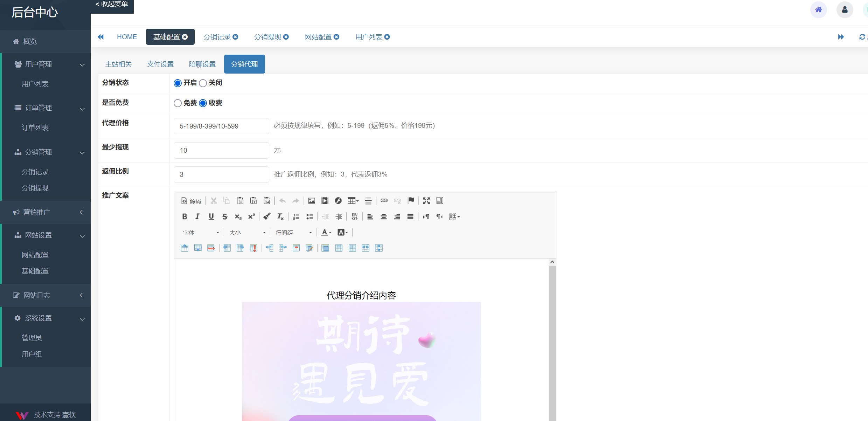The image size is (868, 421).
Task: Switch to the 支付设置 tab
Action: pos(160,64)
